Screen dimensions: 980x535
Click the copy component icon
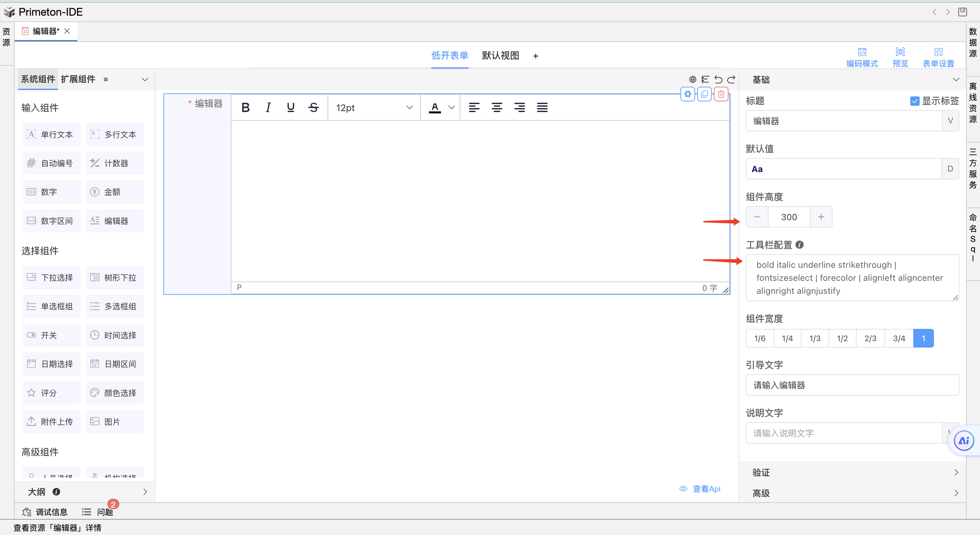coord(704,94)
